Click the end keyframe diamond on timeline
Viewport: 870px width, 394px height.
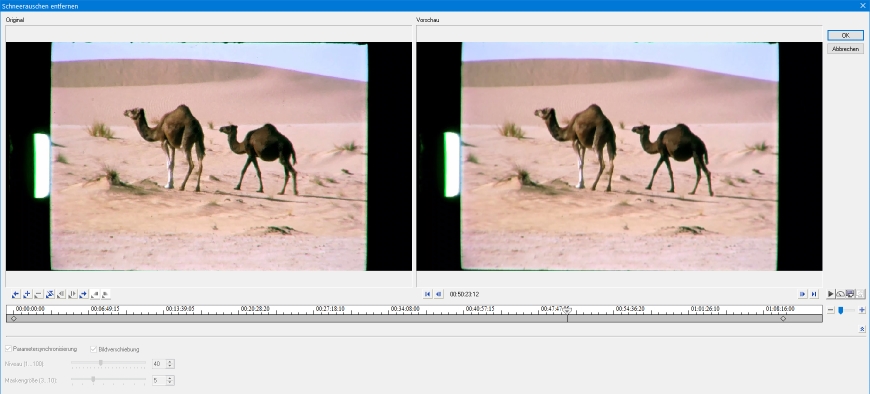click(783, 319)
